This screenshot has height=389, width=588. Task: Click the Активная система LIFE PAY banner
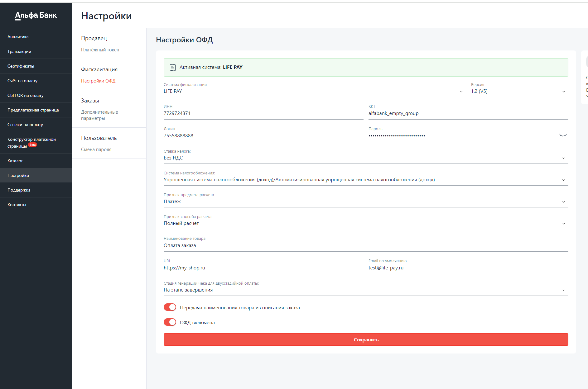pos(366,67)
